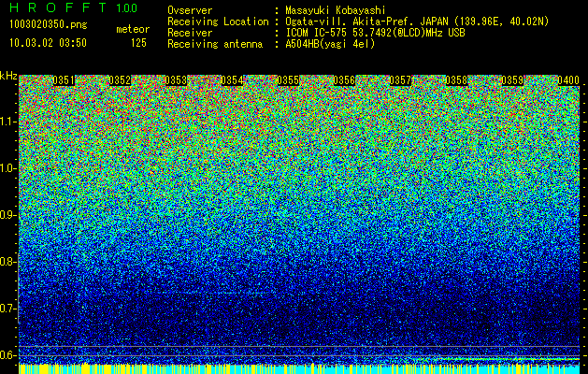Viewport: 588px width, 374px height.
Task: Click the 0356 time marker
Action: pyautogui.click(x=344, y=80)
